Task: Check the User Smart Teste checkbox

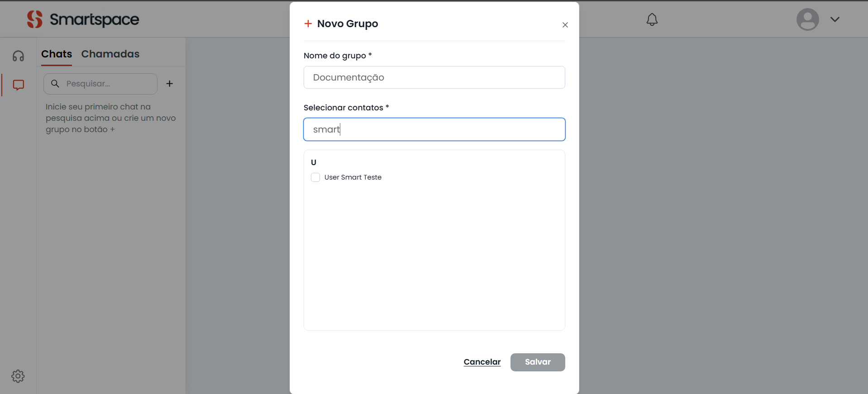Action: [315, 177]
